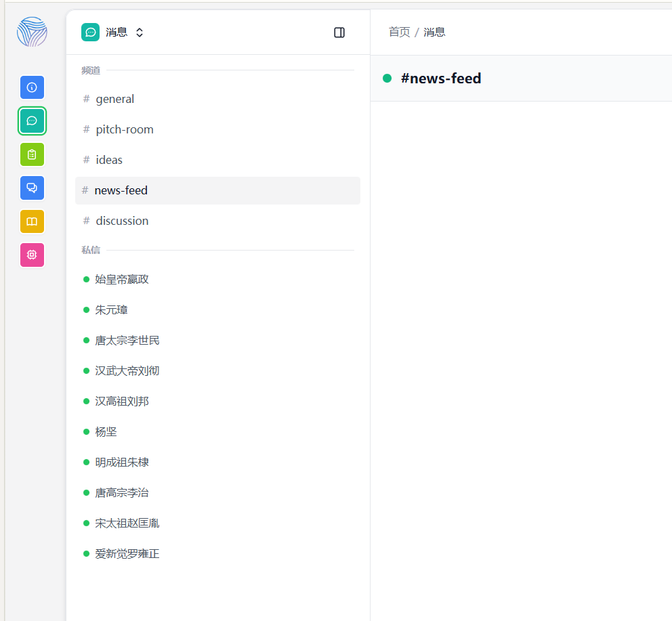Open direct message with 始皇帝嬴政
Viewport: 672px width, 621px height.
pyautogui.click(x=217, y=280)
